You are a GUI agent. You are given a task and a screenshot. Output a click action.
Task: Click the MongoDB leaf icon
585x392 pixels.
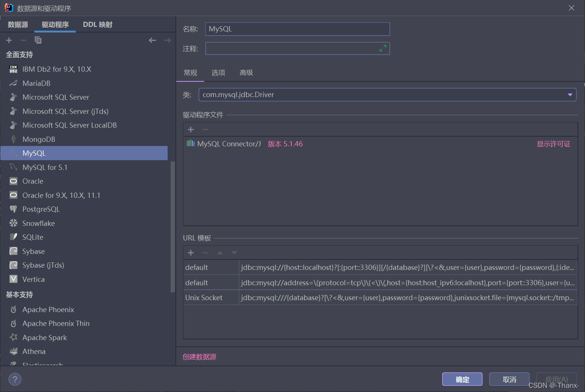13,139
